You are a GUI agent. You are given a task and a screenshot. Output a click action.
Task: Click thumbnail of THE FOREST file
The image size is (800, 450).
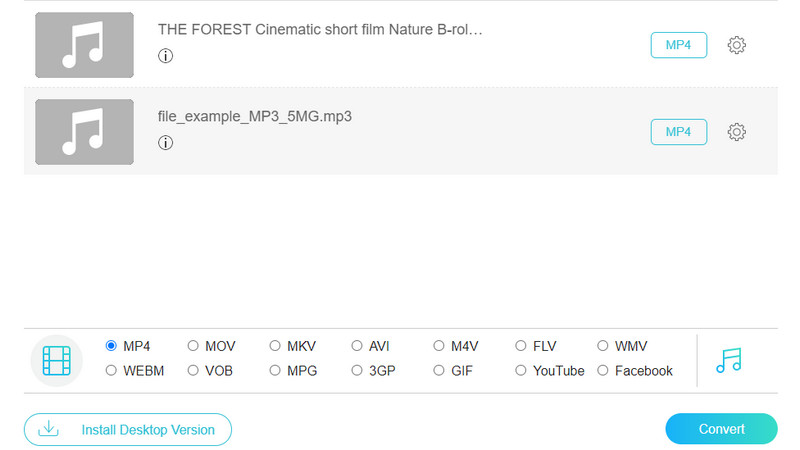(x=84, y=45)
